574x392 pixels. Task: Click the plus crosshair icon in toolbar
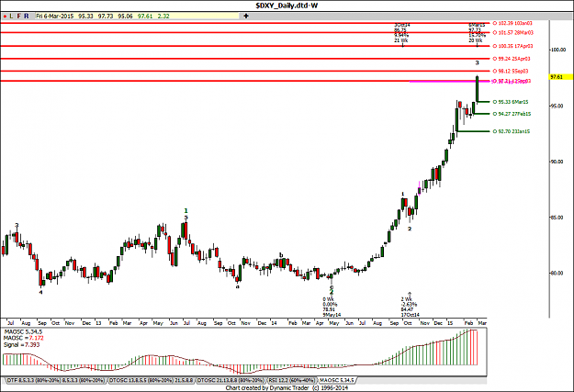[x=246, y=17]
